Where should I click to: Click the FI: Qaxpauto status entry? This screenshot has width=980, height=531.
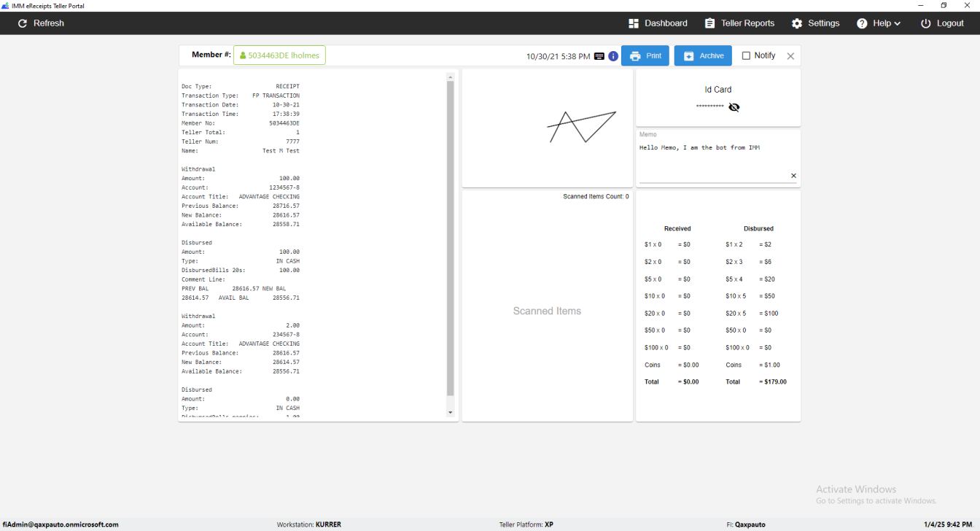(x=746, y=524)
